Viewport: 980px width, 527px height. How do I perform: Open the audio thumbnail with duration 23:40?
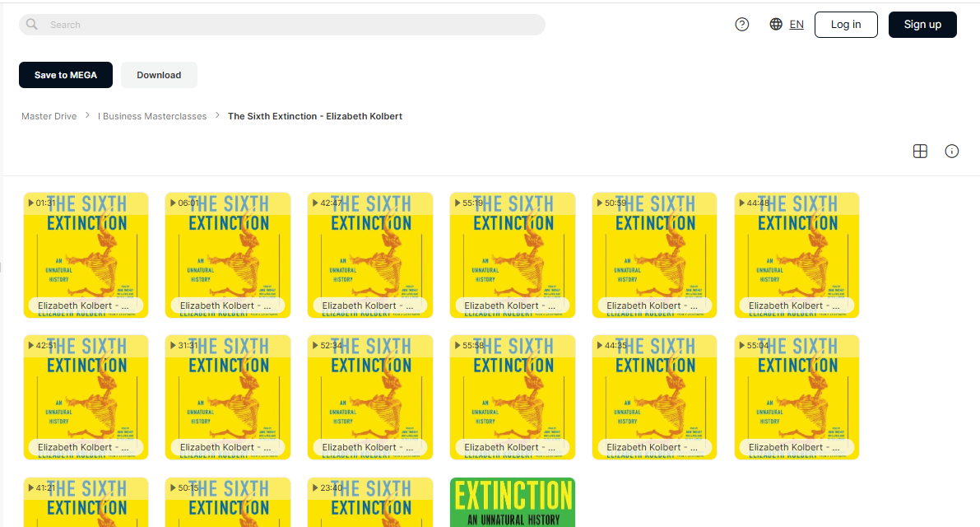(370, 502)
